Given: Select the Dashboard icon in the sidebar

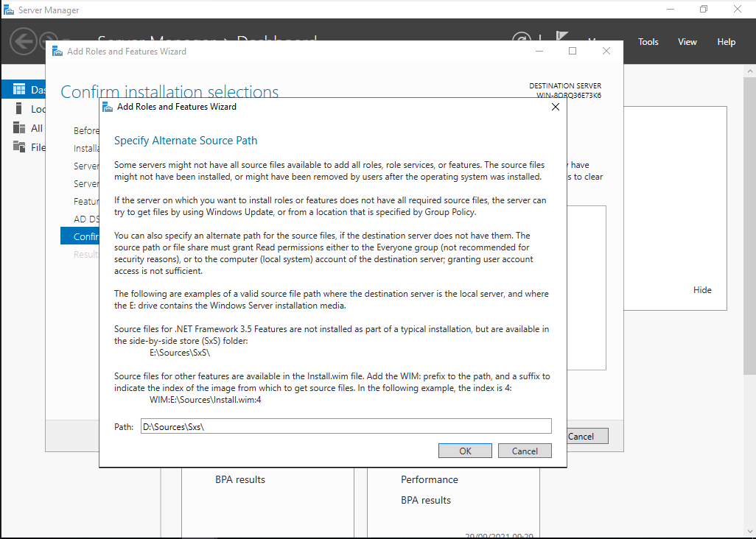Looking at the screenshot, I should click(x=19, y=89).
